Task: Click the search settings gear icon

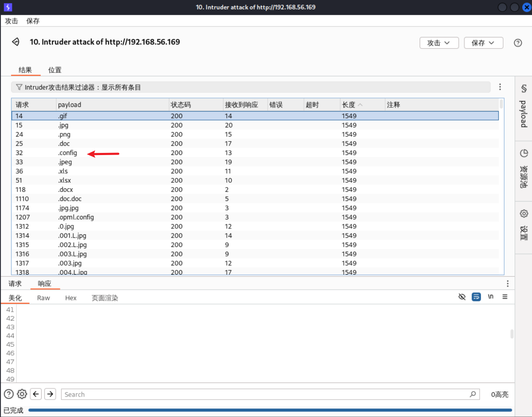Action: pyautogui.click(x=22, y=394)
